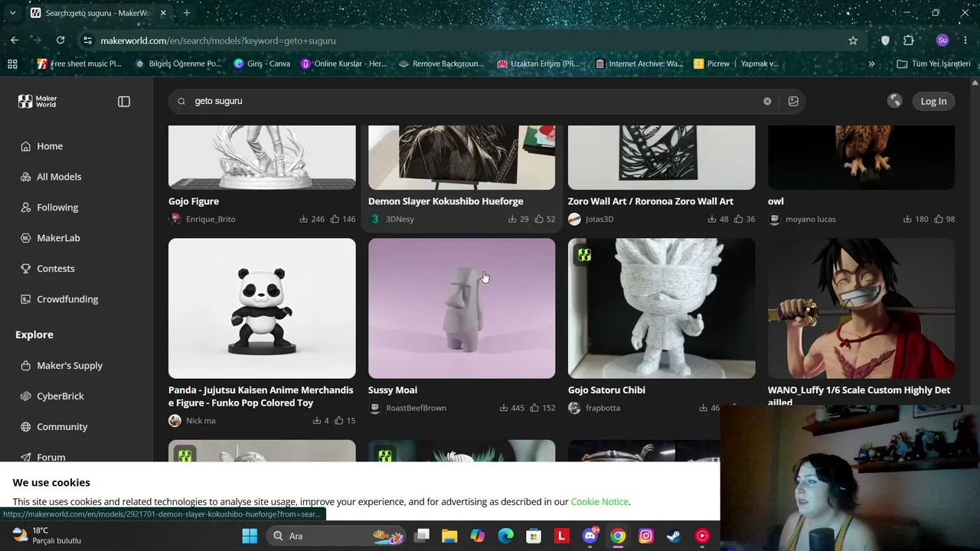Viewport: 980px width, 551px height.
Task: Click the Log In button
Action: [933, 101]
